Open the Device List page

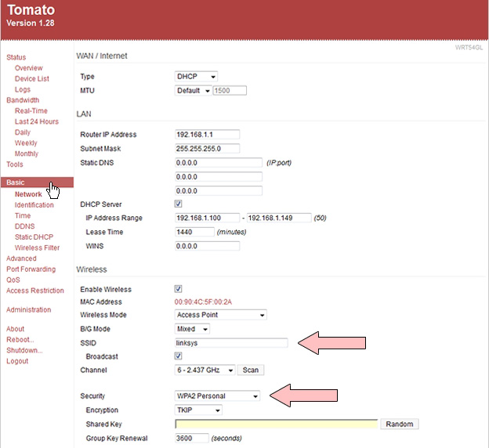[31, 79]
